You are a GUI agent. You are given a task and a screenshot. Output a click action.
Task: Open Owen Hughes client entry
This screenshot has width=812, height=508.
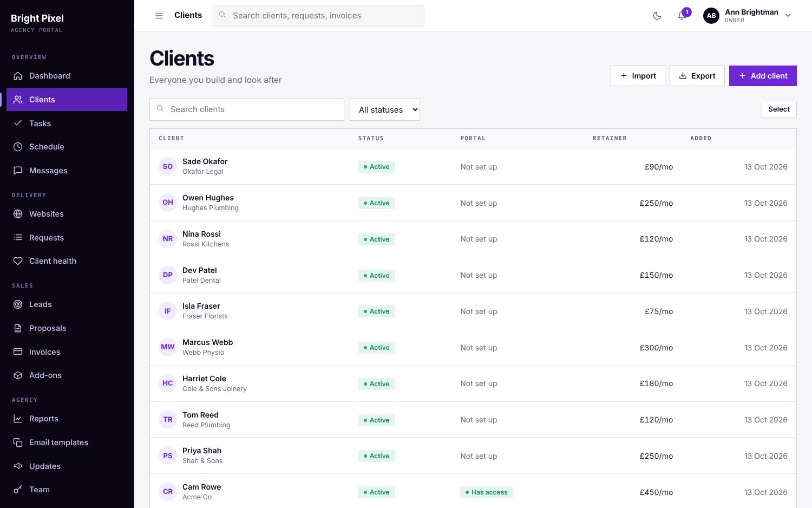[473, 203]
